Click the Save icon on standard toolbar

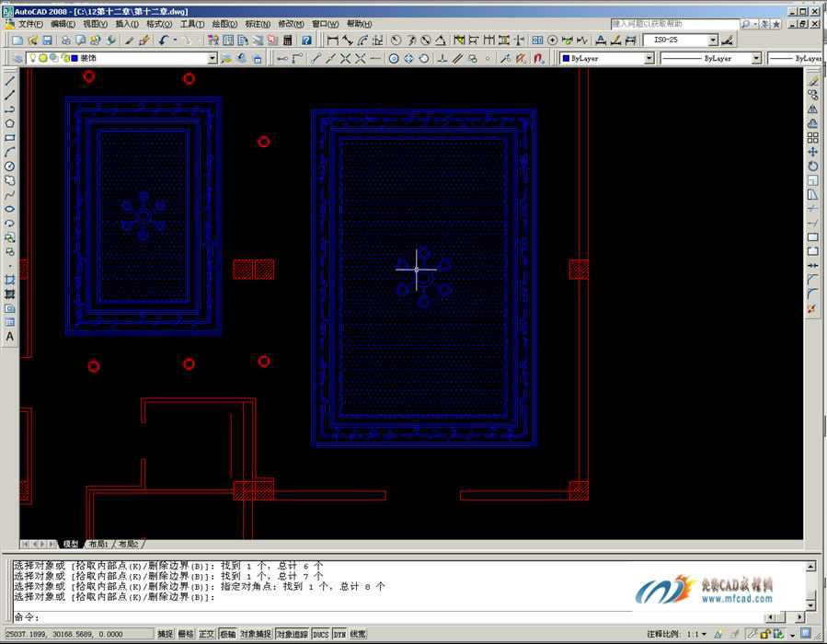pos(47,40)
